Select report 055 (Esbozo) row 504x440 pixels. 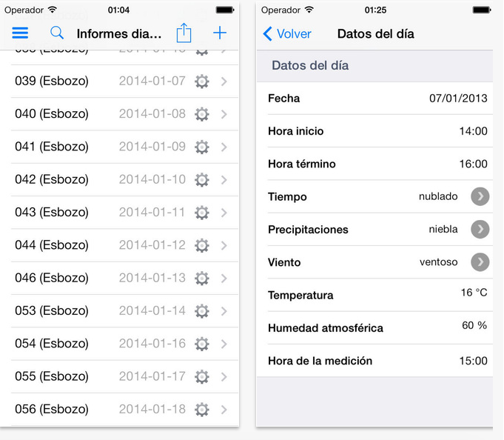point(125,376)
